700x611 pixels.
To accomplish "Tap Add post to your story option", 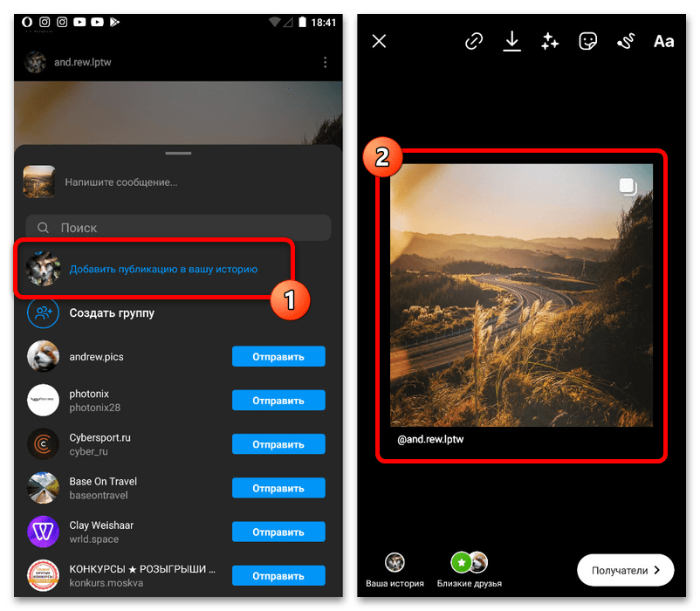I will coord(163,270).
